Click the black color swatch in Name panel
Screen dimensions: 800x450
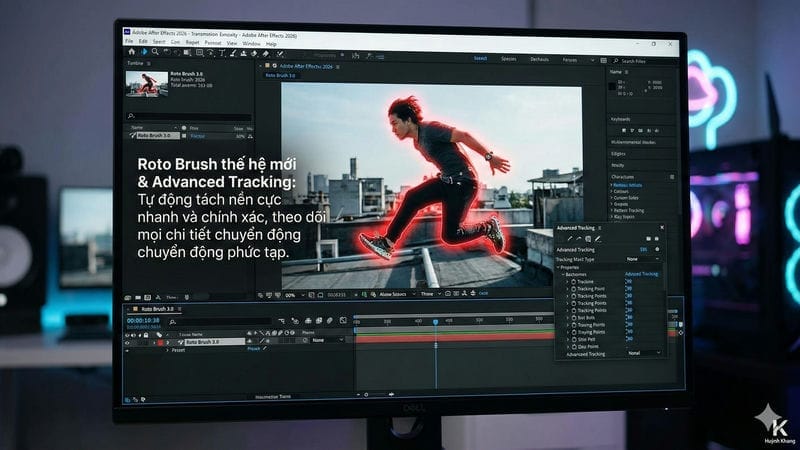612,87
